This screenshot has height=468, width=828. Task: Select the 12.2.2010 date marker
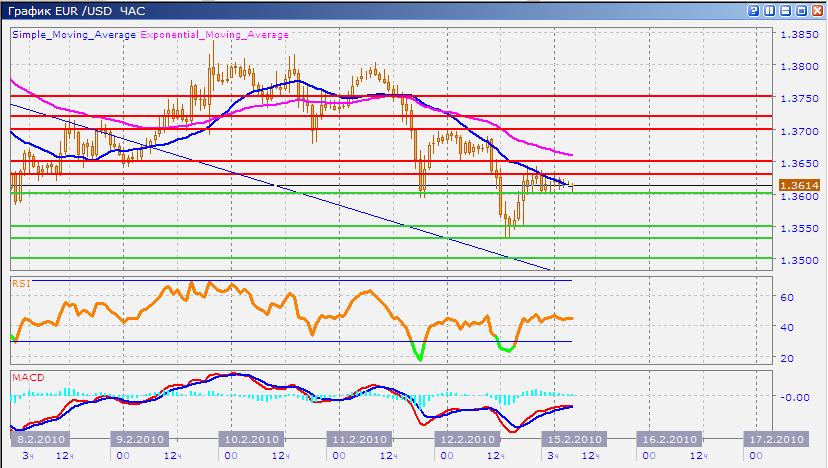click(468, 439)
